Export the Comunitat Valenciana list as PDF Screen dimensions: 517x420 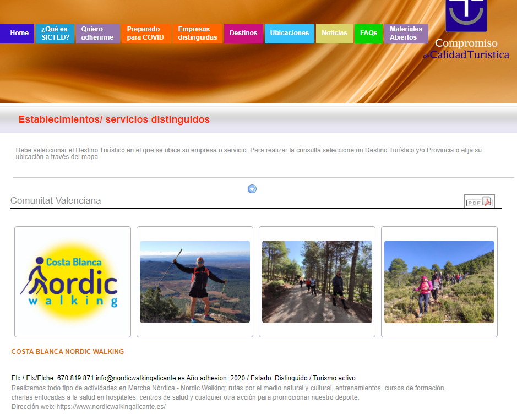point(480,201)
